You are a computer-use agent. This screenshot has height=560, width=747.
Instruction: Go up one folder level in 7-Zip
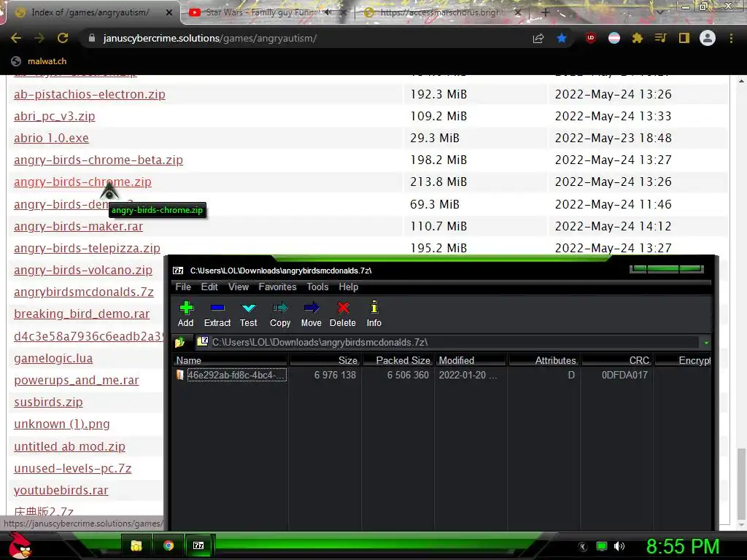(x=180, y=343)
